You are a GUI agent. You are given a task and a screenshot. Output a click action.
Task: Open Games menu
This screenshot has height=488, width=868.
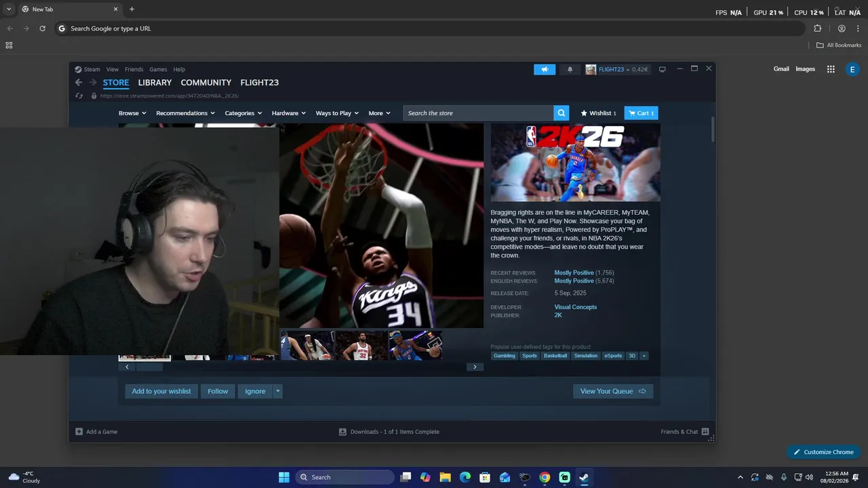point(158,69)
